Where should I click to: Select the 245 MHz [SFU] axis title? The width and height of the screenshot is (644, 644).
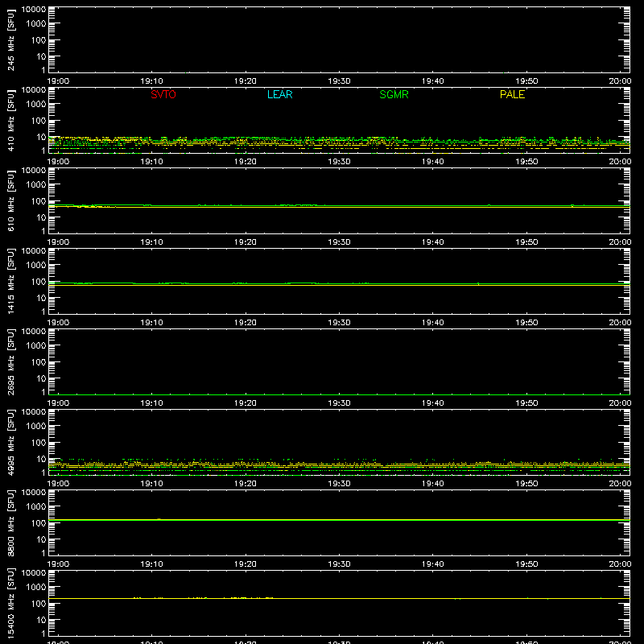tap(11, 39)
